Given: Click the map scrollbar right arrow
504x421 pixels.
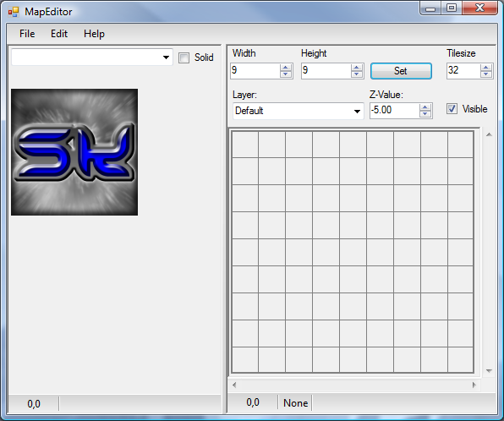Looking at the screenshot, I should 474,385.
